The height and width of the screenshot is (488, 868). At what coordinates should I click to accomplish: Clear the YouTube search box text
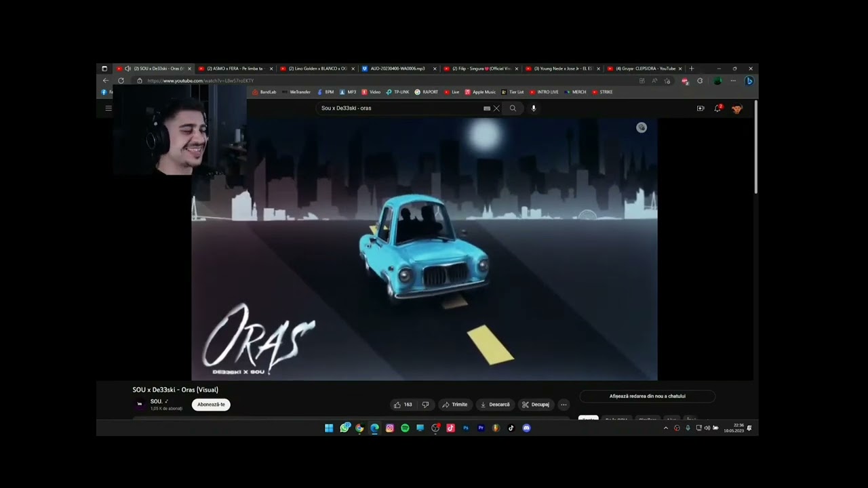coord(496,108)
